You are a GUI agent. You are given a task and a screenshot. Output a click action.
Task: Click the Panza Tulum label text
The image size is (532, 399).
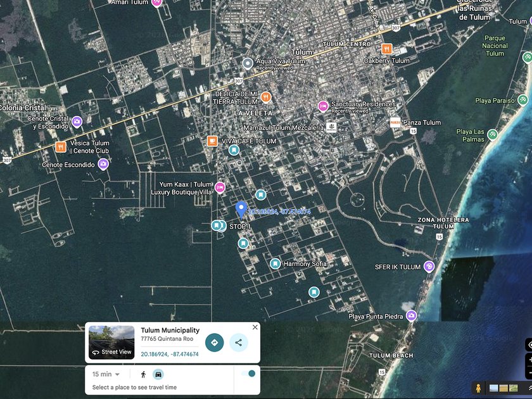point(422,122)
